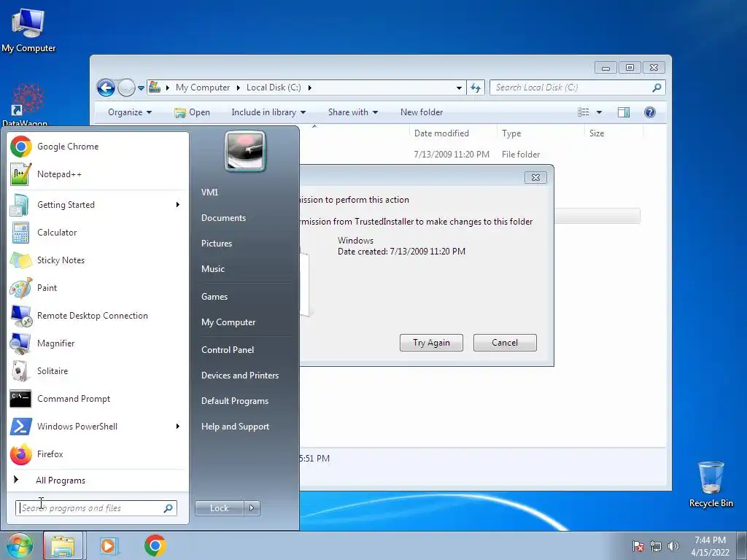Launch Command Prompt
This screenshot has height=560, width=747.
coord(98,399)
